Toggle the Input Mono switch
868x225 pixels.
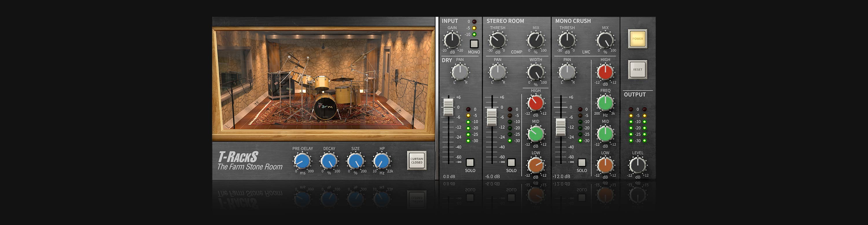click(x=474, y=44)
